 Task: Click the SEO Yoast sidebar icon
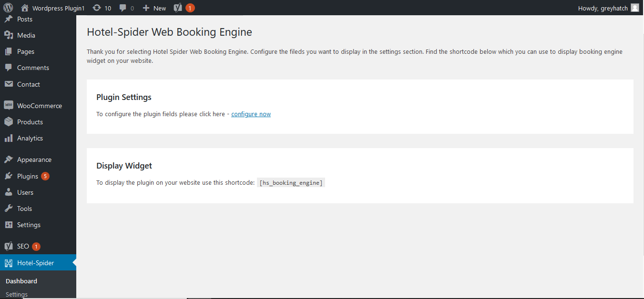coord(8,246)
